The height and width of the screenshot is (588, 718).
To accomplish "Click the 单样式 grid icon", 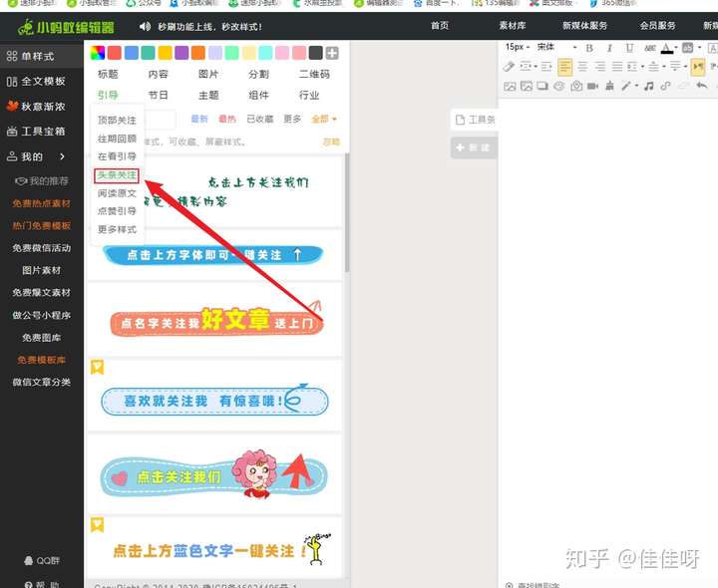I will (x=12, y=56).
